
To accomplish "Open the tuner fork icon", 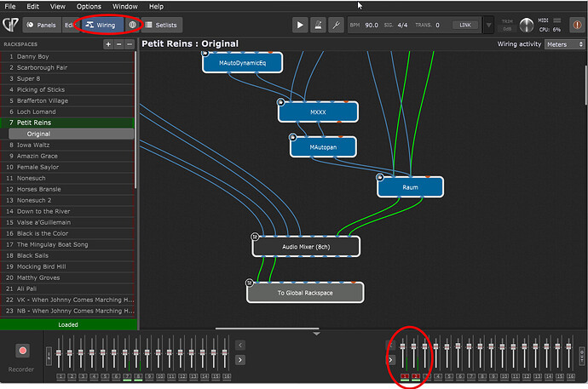I will point(336,25).
